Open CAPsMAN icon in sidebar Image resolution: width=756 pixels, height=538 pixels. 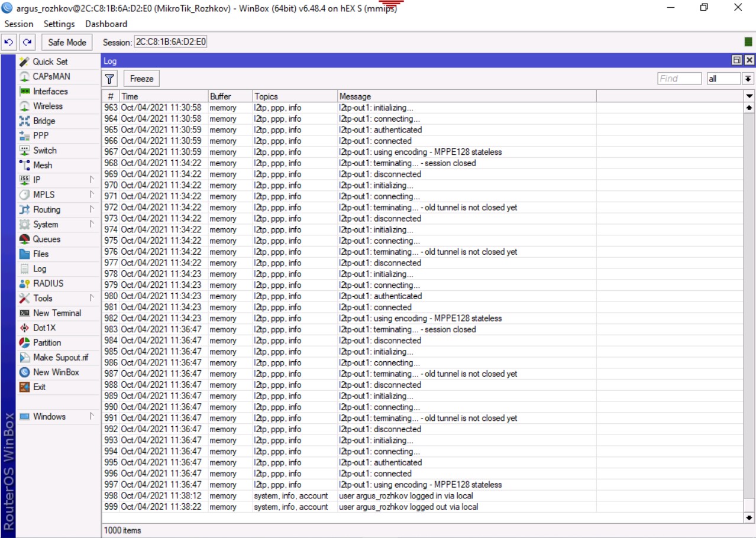click(24, 76)
